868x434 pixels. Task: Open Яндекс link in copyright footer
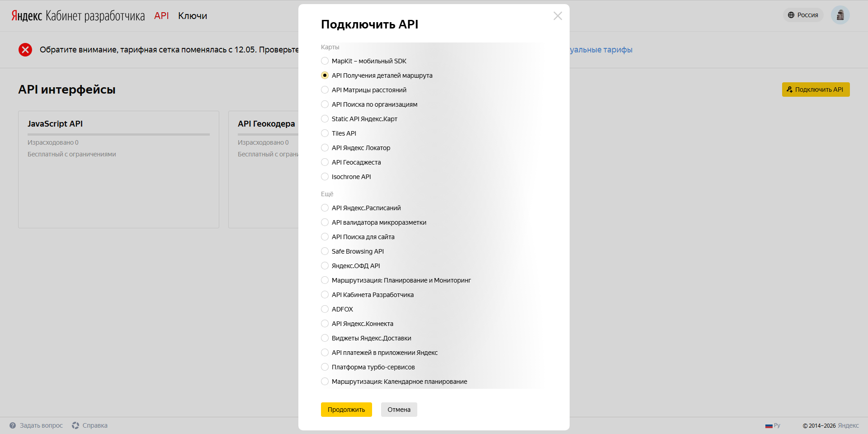pos(848,425)
